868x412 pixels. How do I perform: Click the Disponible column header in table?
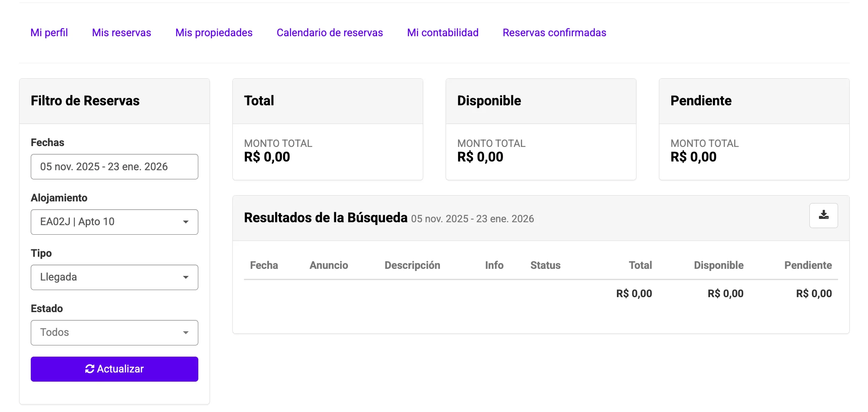point(718,265)
